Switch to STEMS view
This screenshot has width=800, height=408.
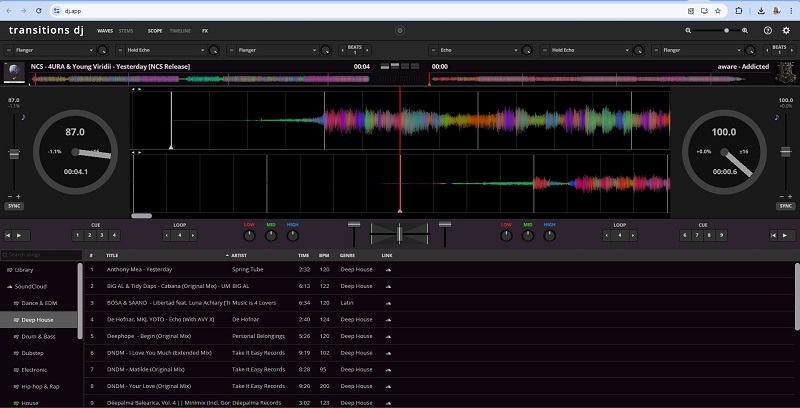(x=126, y=31)
